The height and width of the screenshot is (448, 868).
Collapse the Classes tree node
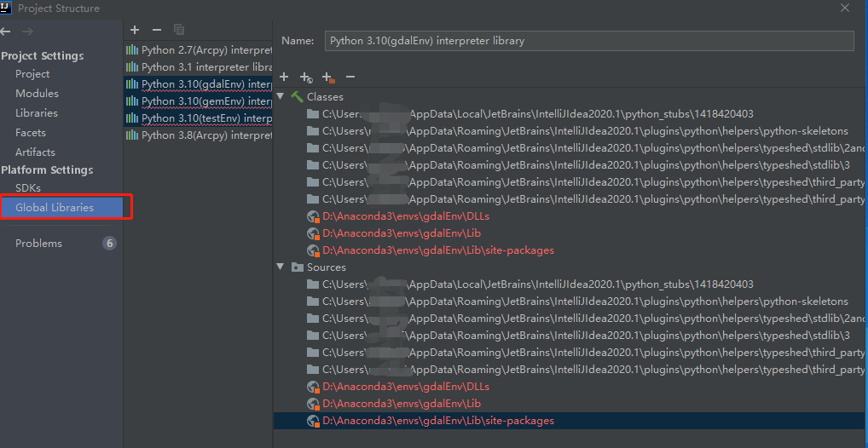click(x=281, y=97)
